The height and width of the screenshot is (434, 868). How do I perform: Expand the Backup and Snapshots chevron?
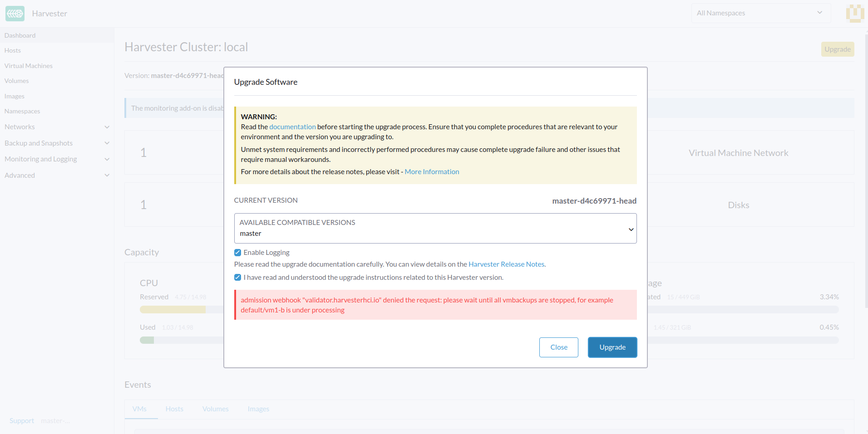tap(107, 143)
